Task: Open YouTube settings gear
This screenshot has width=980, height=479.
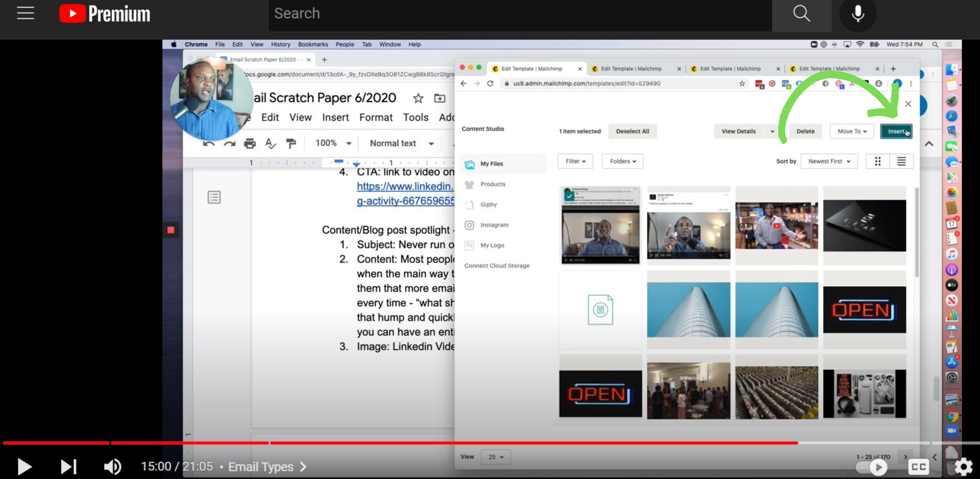Action: point(964,467)
